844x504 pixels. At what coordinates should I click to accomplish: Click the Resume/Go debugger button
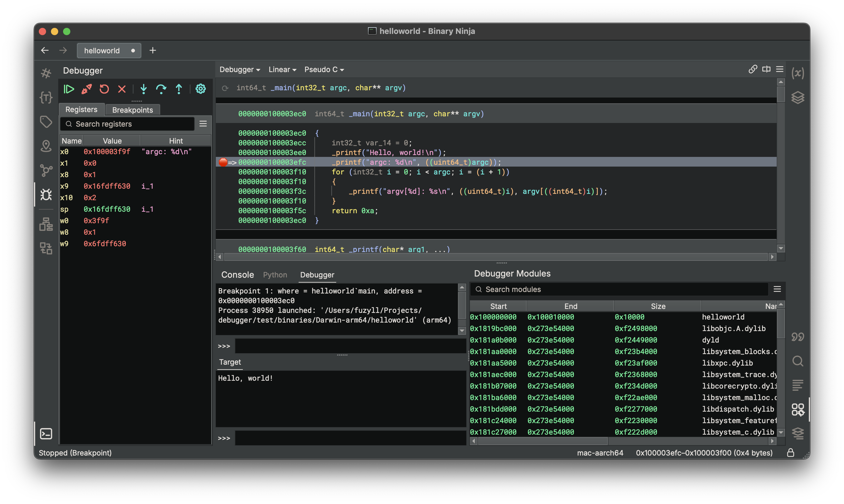pyautogui.click(x=69, y=89)
